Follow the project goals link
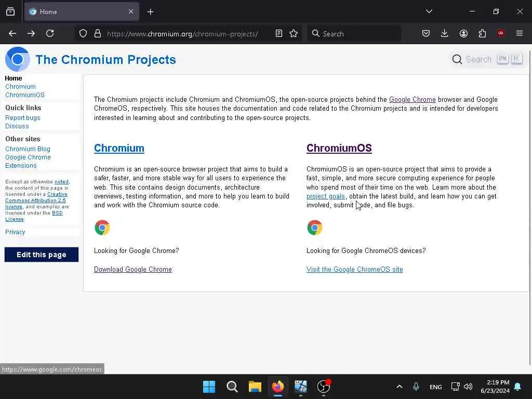The width and height of the screenshot is (532, 399). pos(326,196)
